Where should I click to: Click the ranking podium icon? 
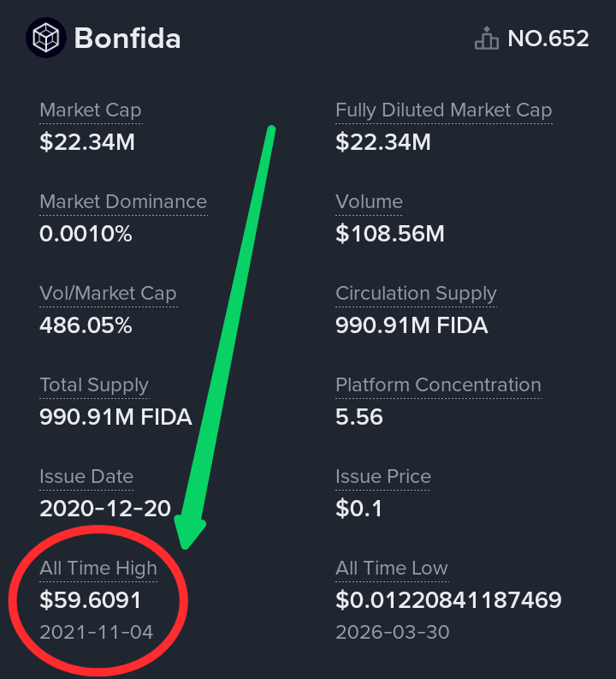tap(487, 39)
